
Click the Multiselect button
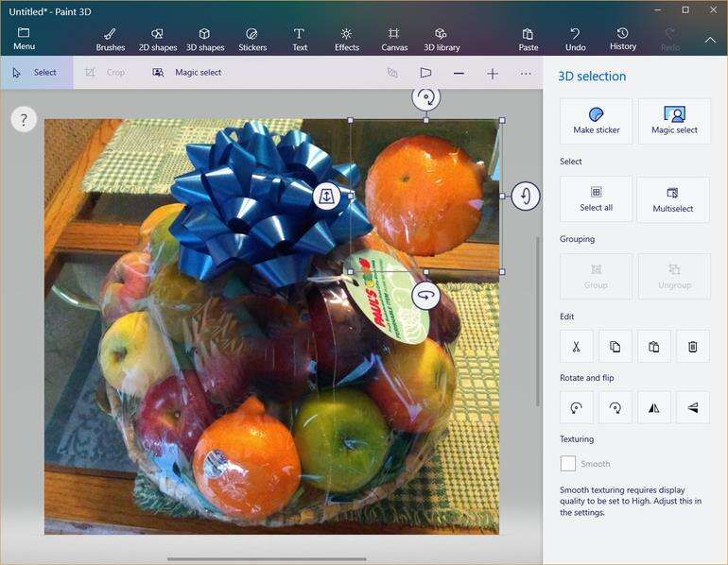(673, 199)
